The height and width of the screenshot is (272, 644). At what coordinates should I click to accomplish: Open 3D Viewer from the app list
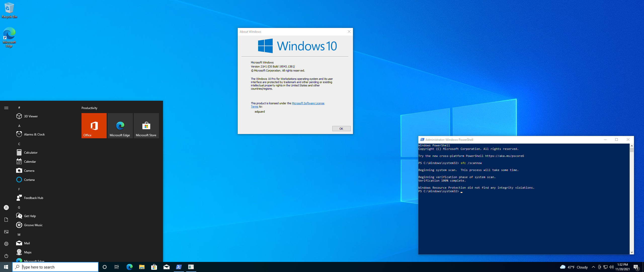click(45, 116)
